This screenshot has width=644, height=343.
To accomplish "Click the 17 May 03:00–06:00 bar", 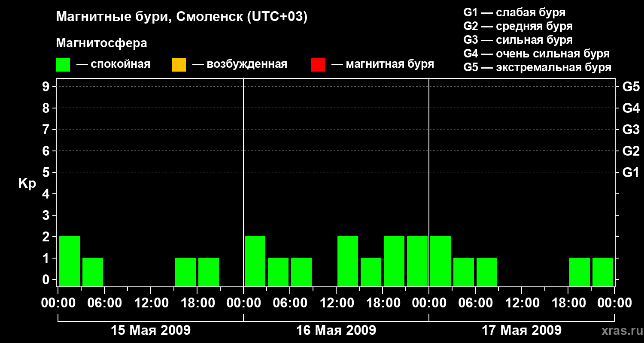I will [x=464, y=272].
